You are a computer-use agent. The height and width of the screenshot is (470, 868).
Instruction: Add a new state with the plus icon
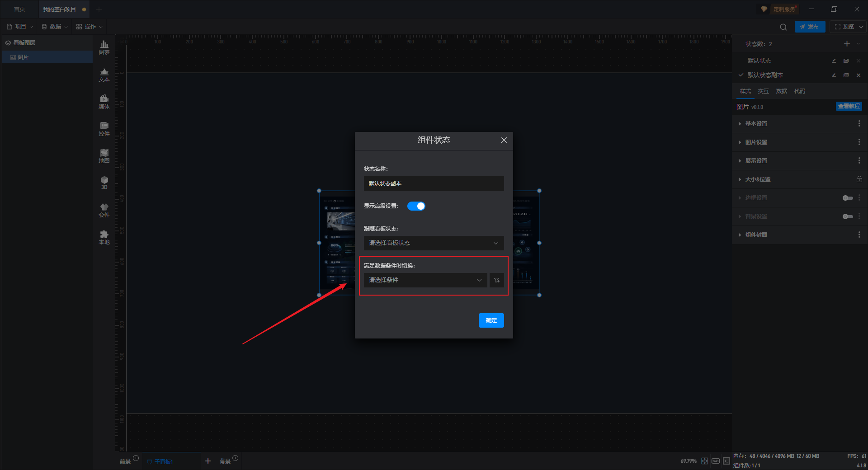[847, 44]
